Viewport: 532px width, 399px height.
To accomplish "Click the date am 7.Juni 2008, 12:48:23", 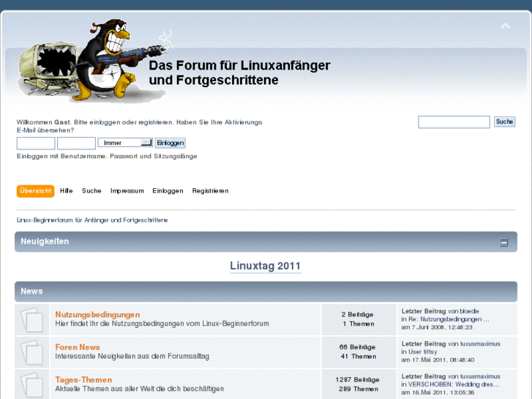I will [x=437, y=327].
